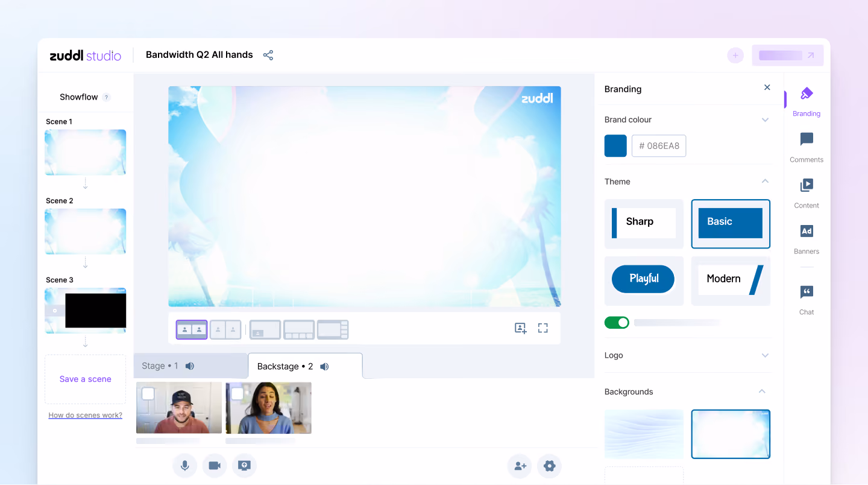Open the Comments sidebar panel
The width and height of the screenshot is (868, 485).
(x=807, y=147)
